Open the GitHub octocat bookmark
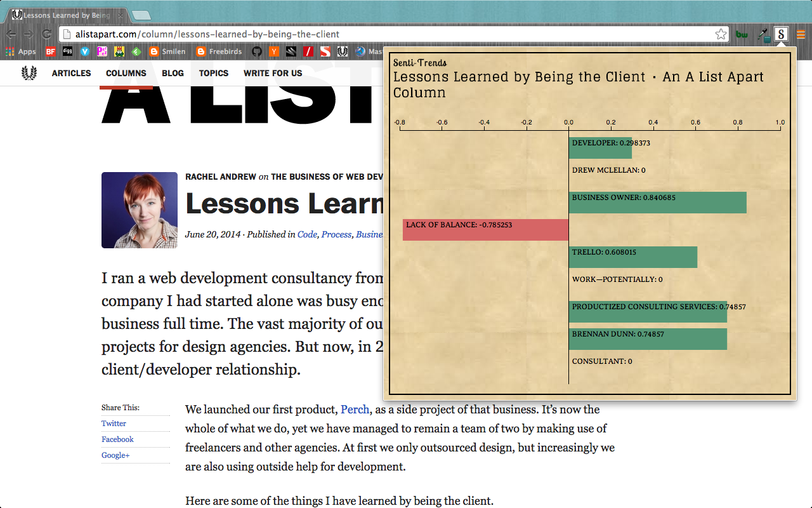Image resolution: width=812 pixels, height=508 pixels. pos(257,51)
